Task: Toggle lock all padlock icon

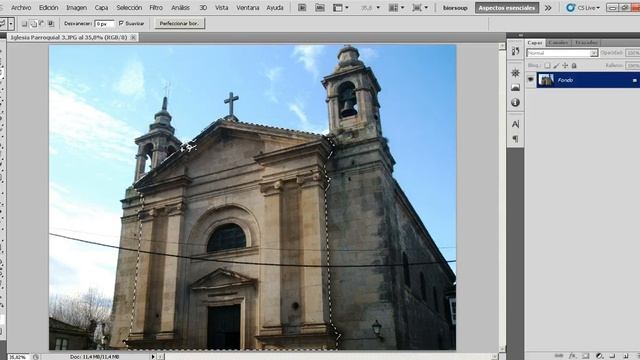Action: (574, 65)
